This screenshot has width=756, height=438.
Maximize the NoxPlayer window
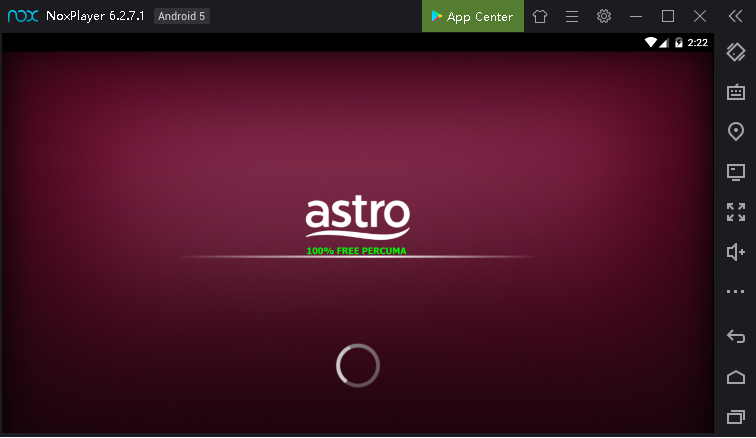tap(668, 16)
